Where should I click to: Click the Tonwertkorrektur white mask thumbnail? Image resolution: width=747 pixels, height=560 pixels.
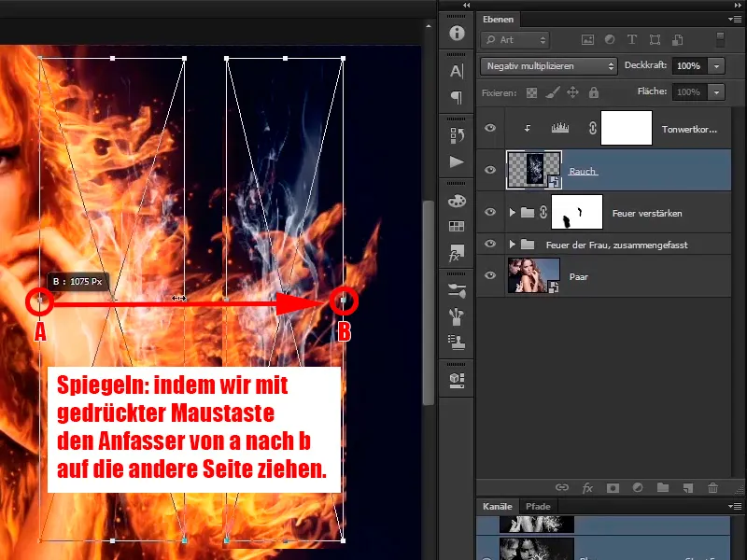pyautogui.click(x=627, y=128)
